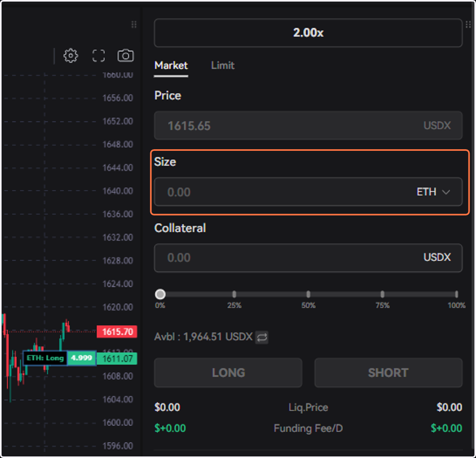
Task: Click the Liq.Price label
Action: (308, 408)
